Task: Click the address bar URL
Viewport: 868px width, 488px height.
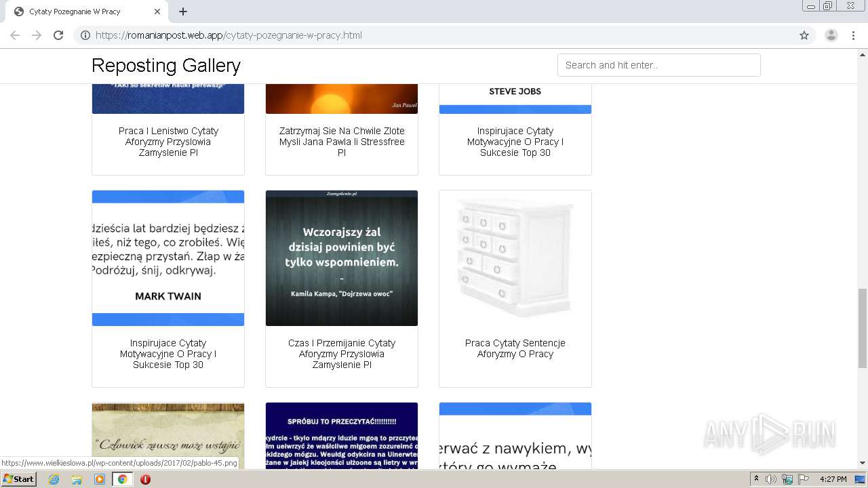Action: 229,35
